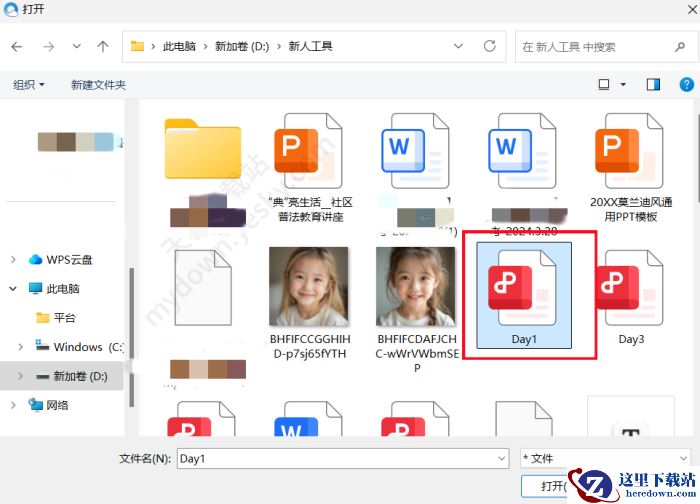
Task: Select the second red WPS presentation in bottom row
Action: click(417, 418)
